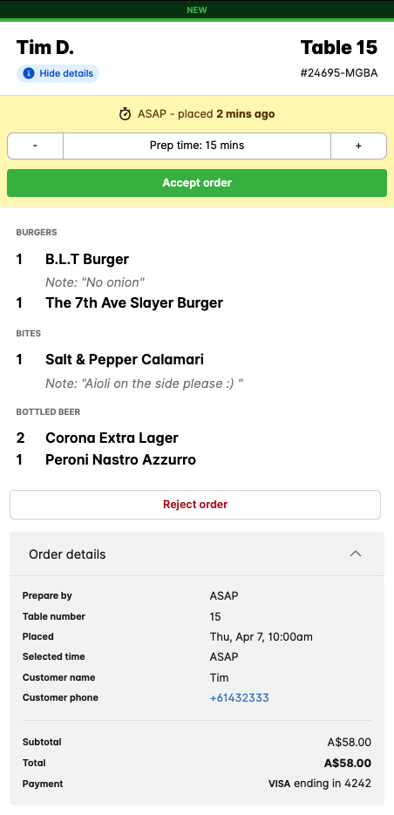This screenshot has width=394, height=815.
Task: Increase prep time with plus button
Action: [359, 146]
